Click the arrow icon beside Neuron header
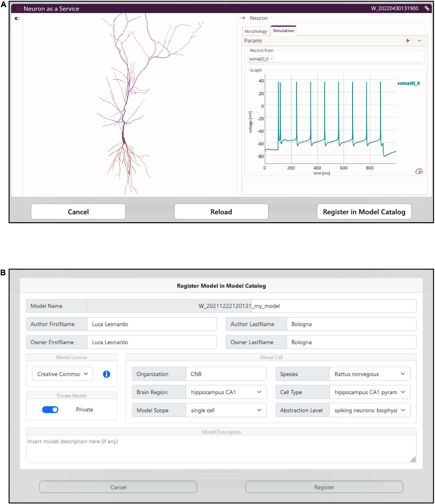The height and width of the screenshot is (504, 435). coord(243,18)
